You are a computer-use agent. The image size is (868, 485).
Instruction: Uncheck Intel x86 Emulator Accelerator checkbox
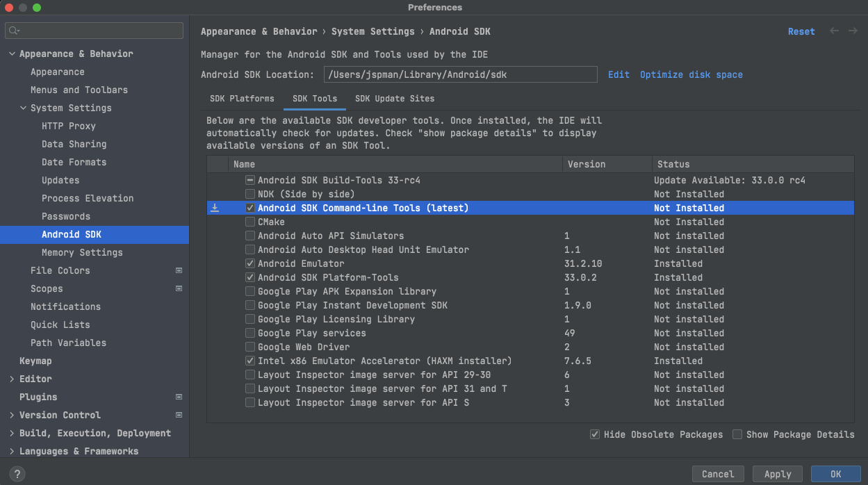point(250,361)
